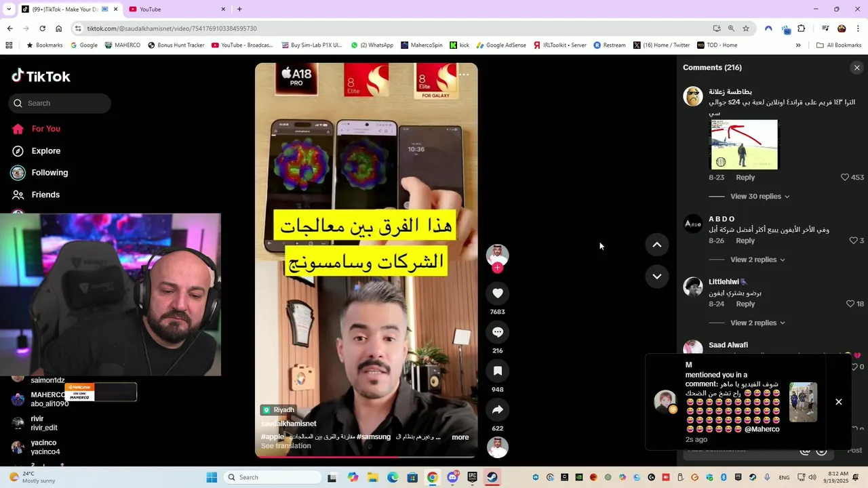This screenshot has width=868, height=488.
Task: Open File Explorer from the taskbar
Action: (x=373, y=477)
